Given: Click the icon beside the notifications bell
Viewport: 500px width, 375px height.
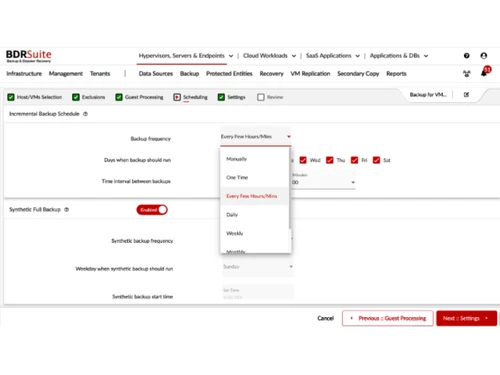Looking at the screenshot, I should coord(467,74).
